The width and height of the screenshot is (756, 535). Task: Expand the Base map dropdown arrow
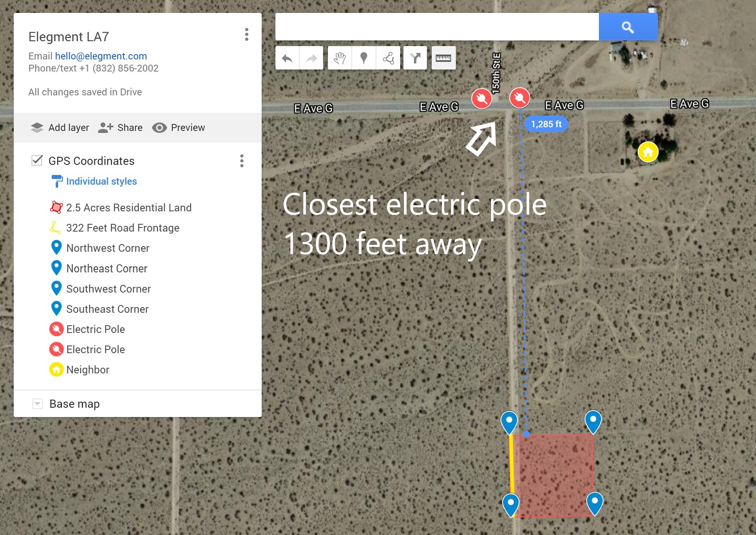point(38,404)
